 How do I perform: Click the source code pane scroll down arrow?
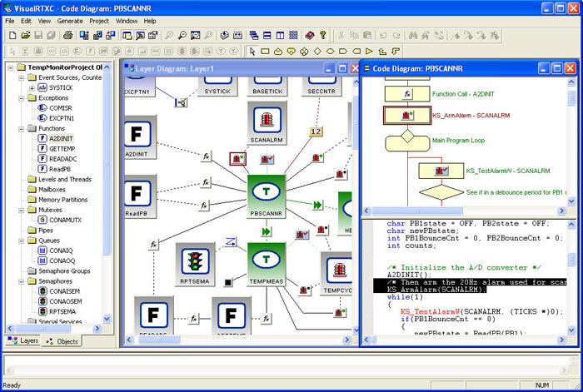tap(571, 330)
